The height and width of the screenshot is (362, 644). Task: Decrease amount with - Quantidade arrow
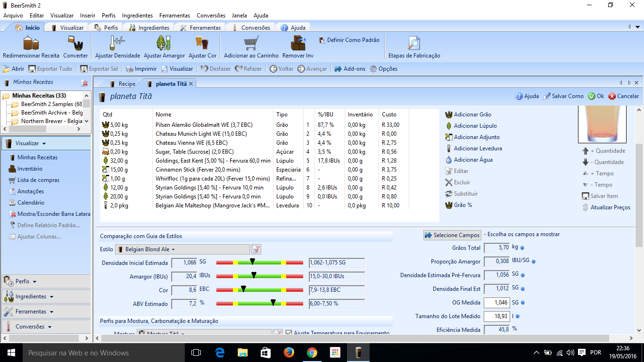pos(586,162)
